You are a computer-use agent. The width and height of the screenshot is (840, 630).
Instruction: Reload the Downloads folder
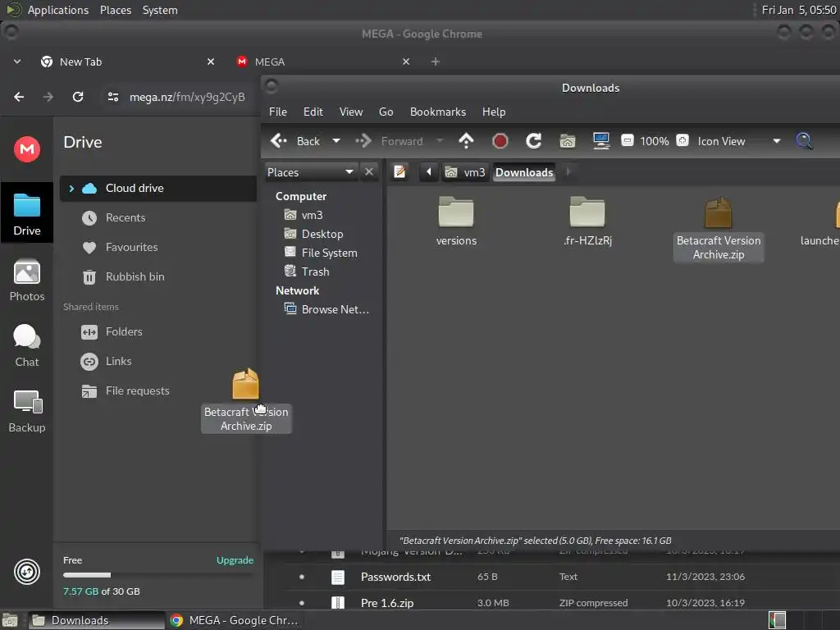click(x=533, y=141)
